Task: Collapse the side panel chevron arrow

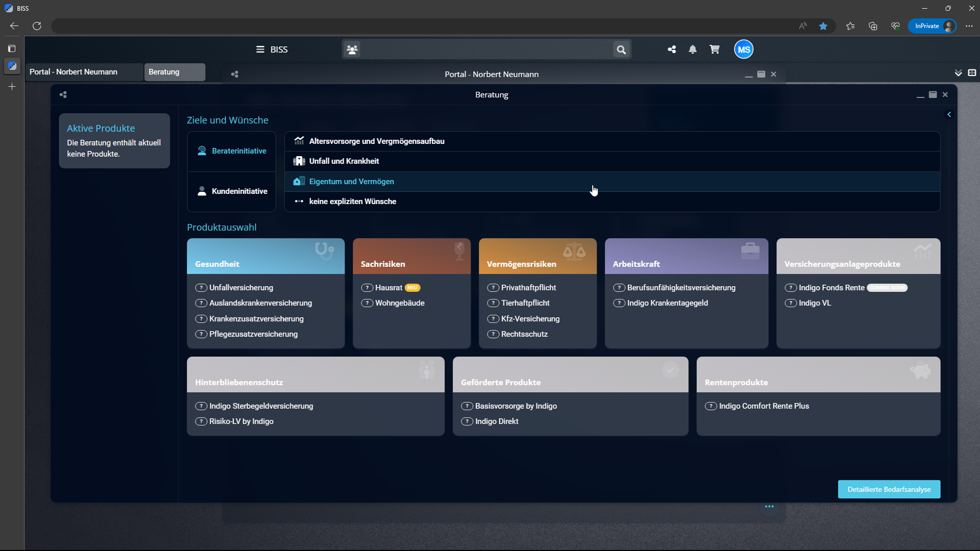Action: point(949,114)
